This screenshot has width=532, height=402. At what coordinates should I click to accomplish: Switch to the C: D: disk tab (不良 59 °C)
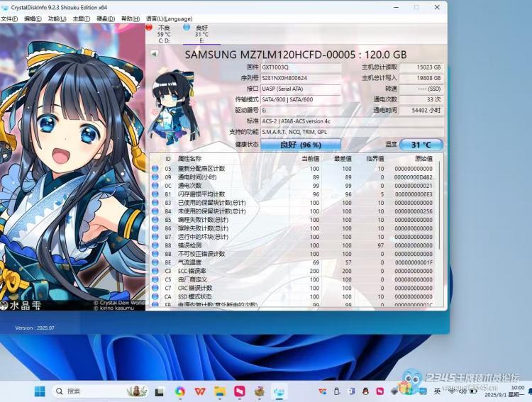164,34
